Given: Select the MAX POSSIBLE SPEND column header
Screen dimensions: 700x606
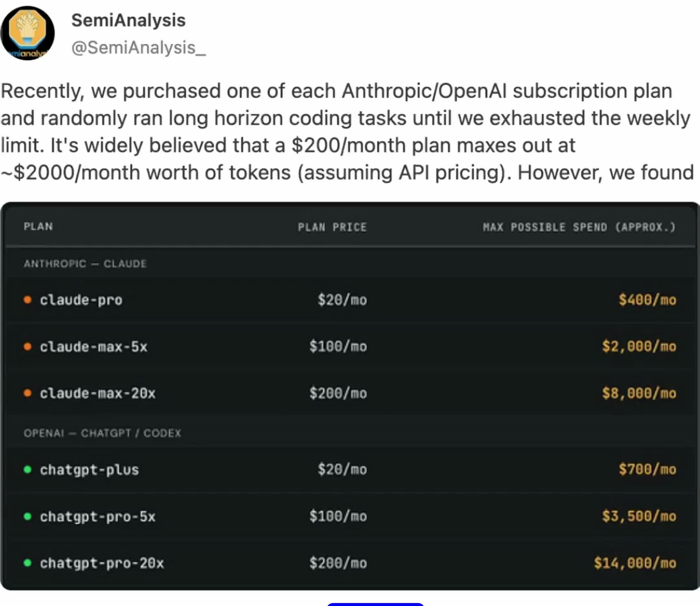Looking at the screenshot, I should point(578,227).
